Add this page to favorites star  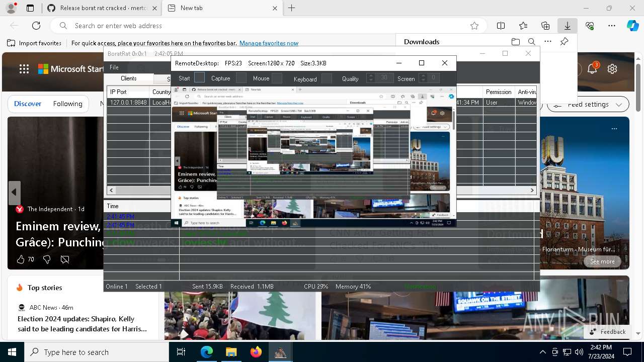(474, 26)
